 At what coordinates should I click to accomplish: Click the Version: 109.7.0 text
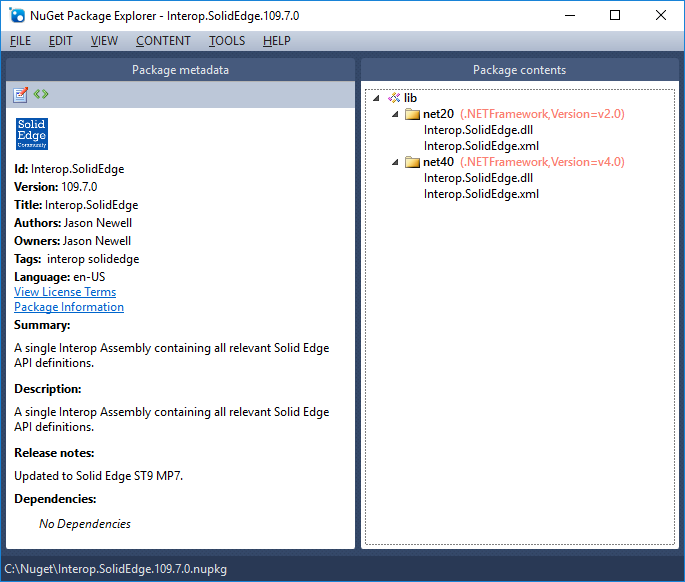(55, 187)
